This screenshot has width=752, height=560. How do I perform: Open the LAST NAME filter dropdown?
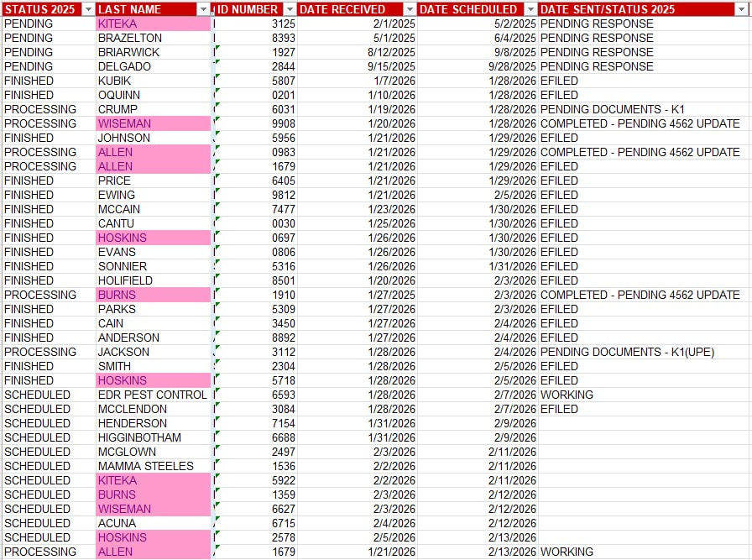coord(203,9)
